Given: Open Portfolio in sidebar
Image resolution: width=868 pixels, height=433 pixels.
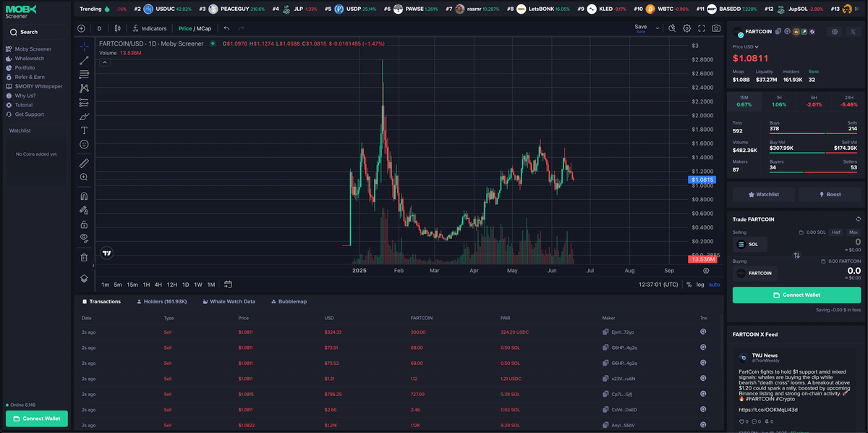Looking at the screenshot, I should [x=20, y=68].
